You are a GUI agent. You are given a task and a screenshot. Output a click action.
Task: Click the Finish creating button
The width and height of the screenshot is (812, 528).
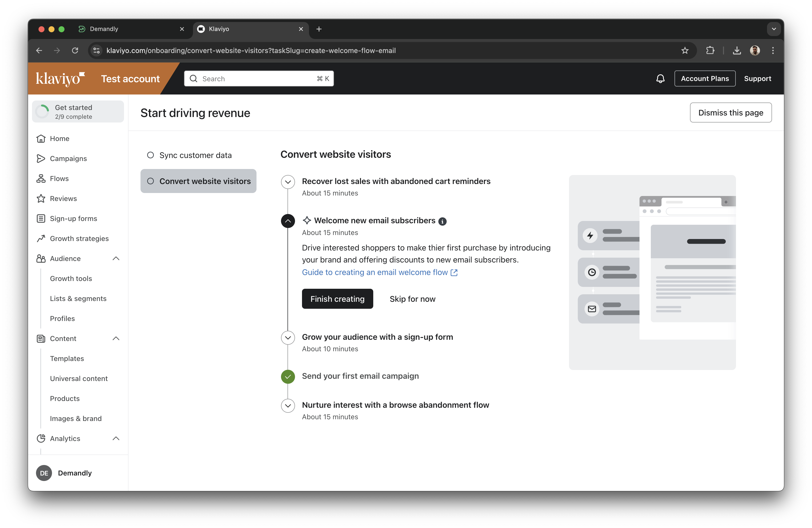point(337,299)
